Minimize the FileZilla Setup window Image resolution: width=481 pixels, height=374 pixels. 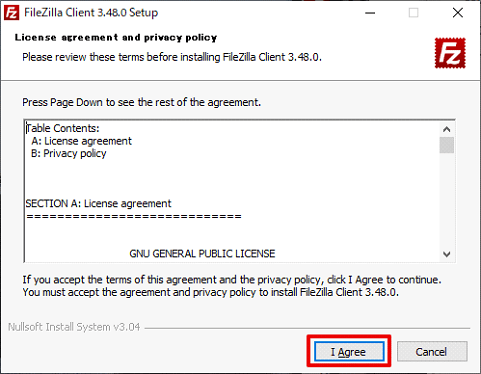pos(370,13)
